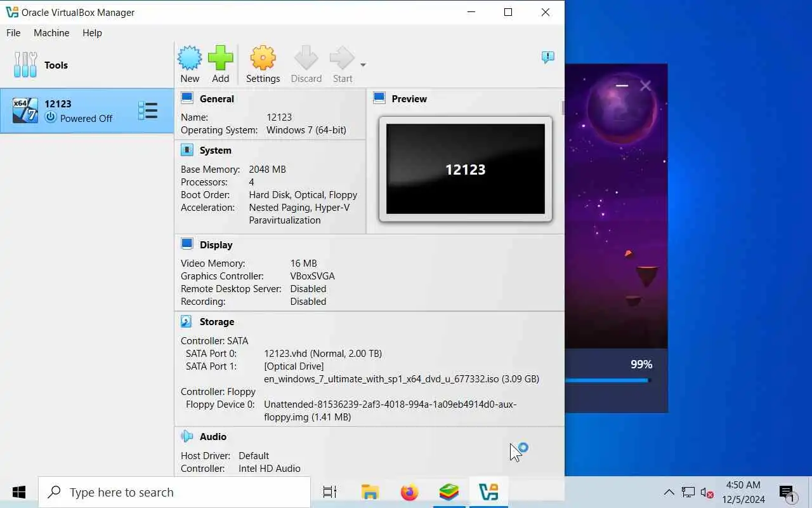Click the 99% installer progress bar
812x508 pixels.
(x=608, y=381)
